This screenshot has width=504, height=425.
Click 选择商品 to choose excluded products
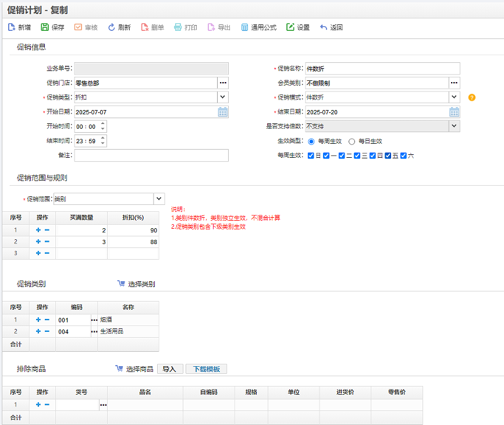pos(134,369)
